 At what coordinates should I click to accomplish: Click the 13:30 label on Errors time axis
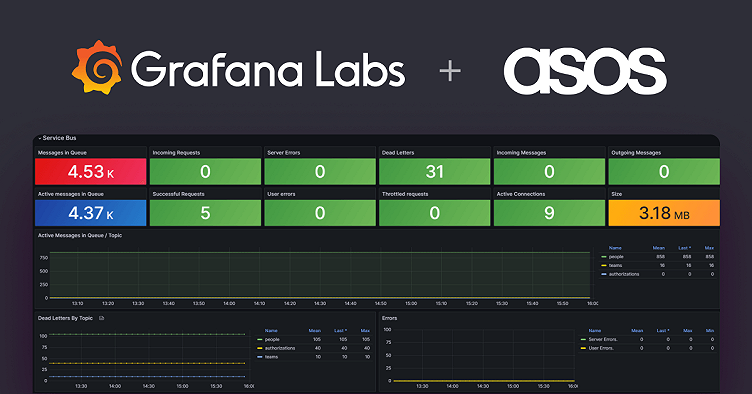422,386
